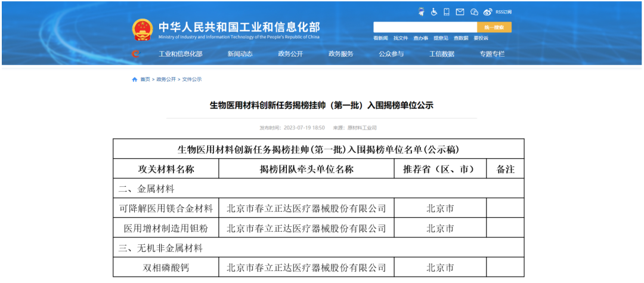The height and width of the screenshot is (283, 644).
Task: Click the article heading 生物医用材料创新任务揭榜挂帅
Action: pos(321,106)
